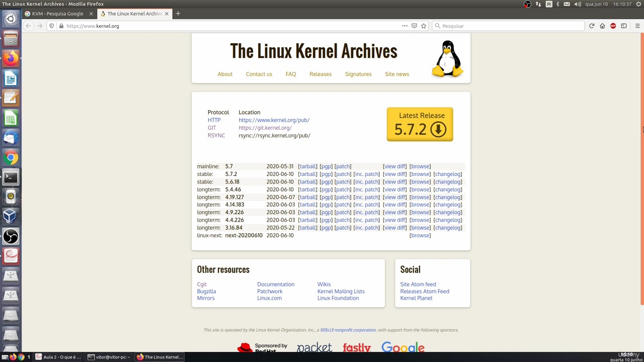This screenshot has height=362, width=644.
Task: View diff for longterm 4.19.127
Action: pos(394,197)
